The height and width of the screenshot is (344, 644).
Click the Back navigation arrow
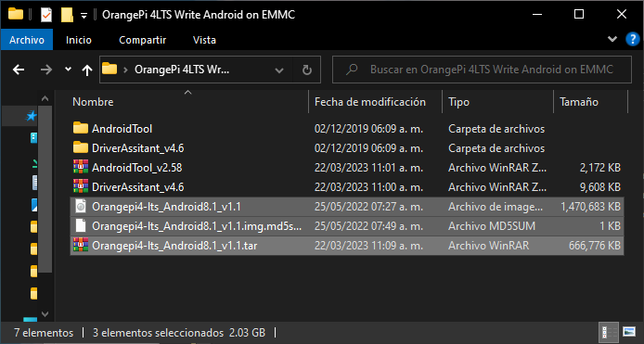[19, 70]
